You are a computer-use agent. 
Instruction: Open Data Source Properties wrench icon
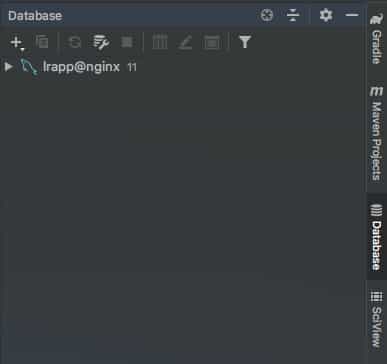click(x=101, y=42)
